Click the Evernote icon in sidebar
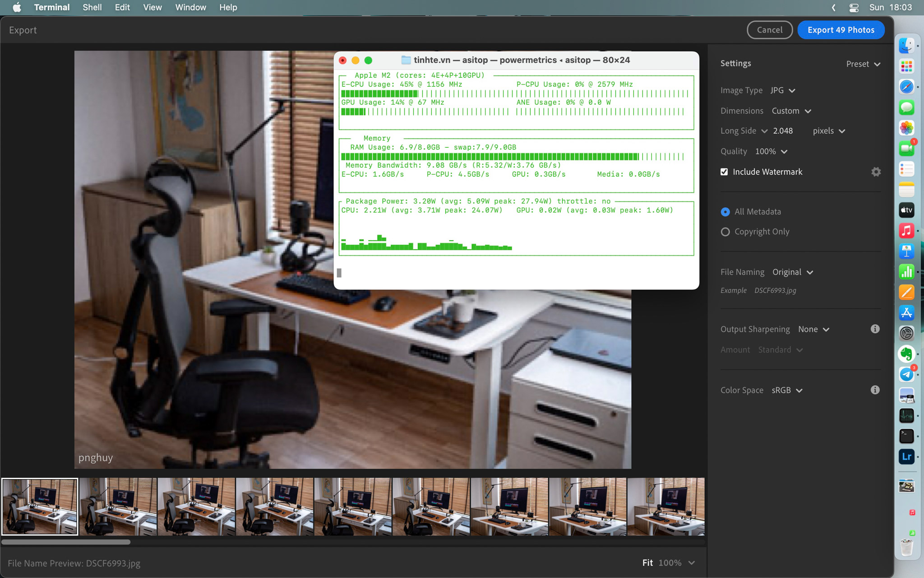This screenshot has height=578, width=924. 906,354
